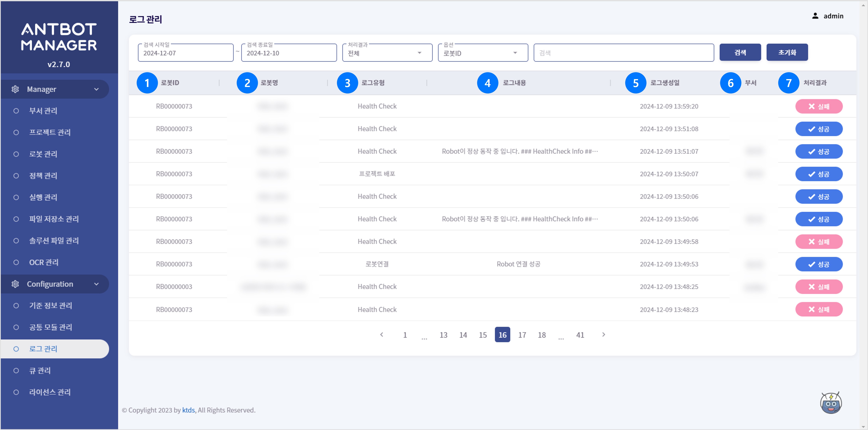
Task: Collapse the Manager section chevron
Action: (97, 89)
